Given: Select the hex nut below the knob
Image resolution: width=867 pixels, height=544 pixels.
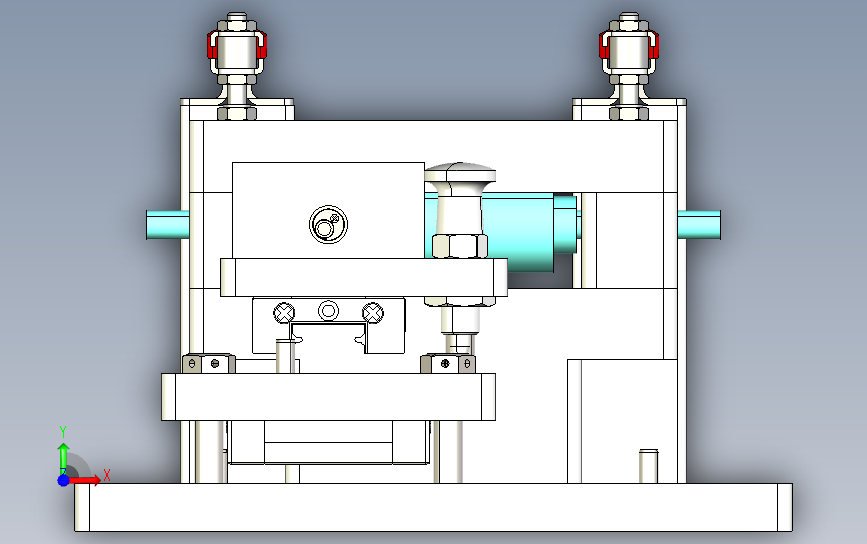Looking at the screenshot, I should coord(459,246).
